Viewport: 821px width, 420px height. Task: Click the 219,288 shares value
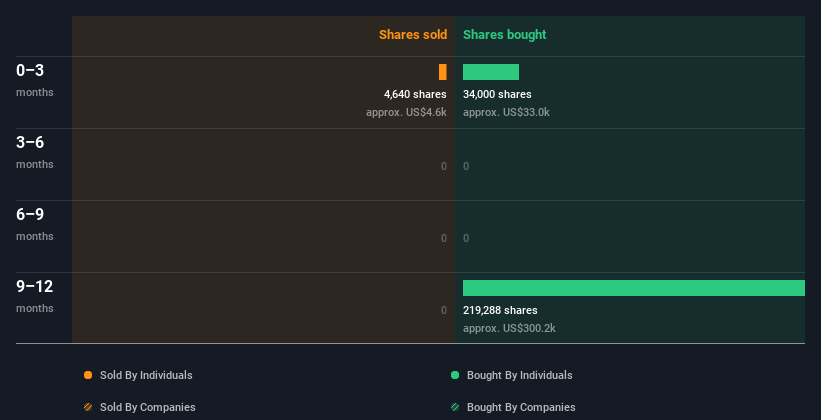[500, 310]
